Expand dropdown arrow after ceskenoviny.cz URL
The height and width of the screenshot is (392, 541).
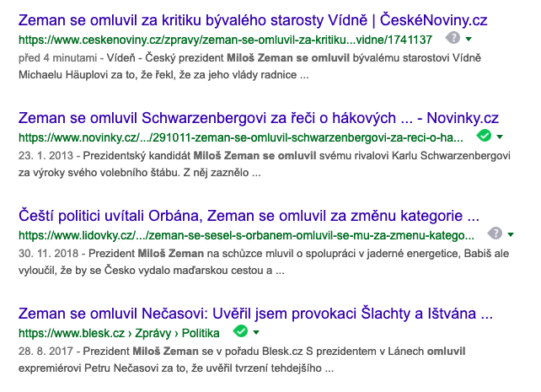pyautogui.click(x=469, y=39)
